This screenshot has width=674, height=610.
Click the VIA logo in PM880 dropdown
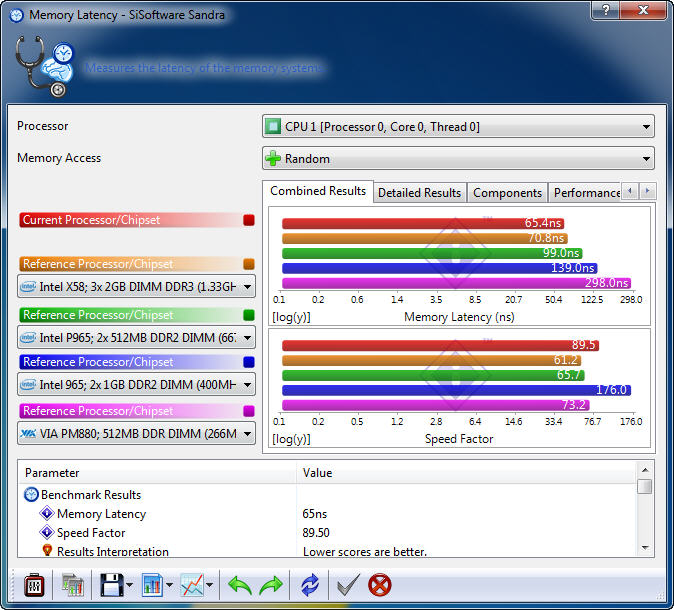point(28,433)
